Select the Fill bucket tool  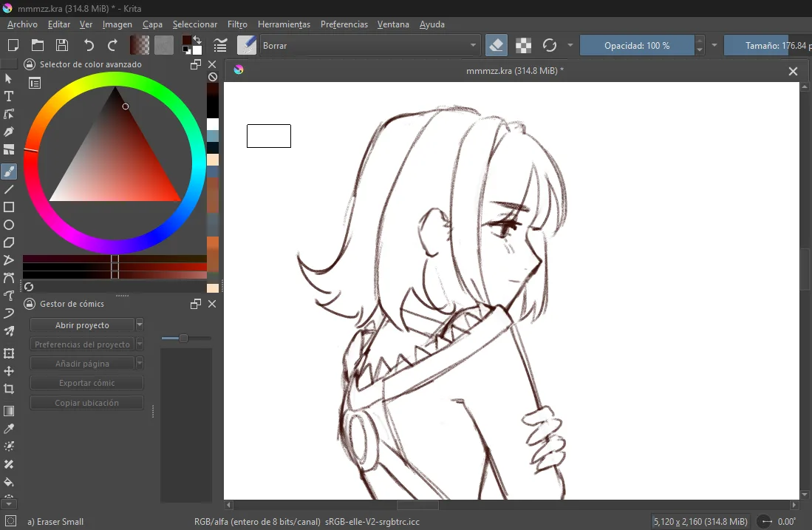tap(9, 482)
